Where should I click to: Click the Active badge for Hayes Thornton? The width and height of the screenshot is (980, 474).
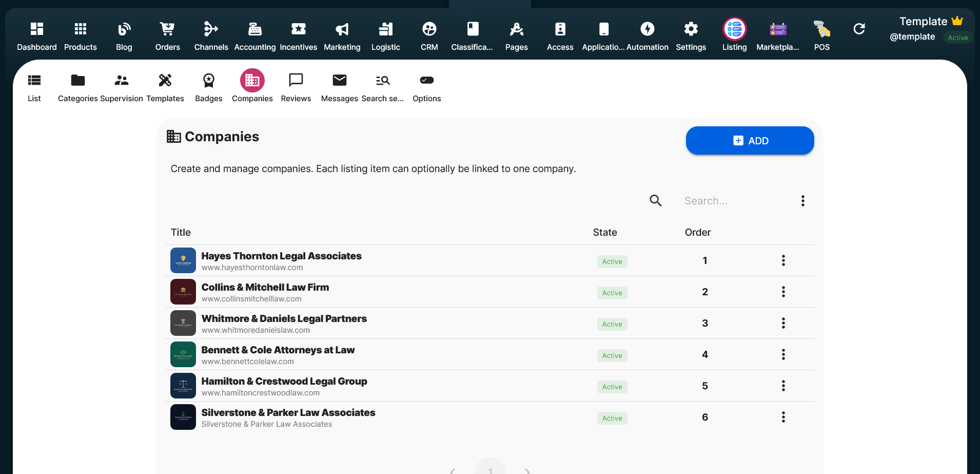point(612,261)
